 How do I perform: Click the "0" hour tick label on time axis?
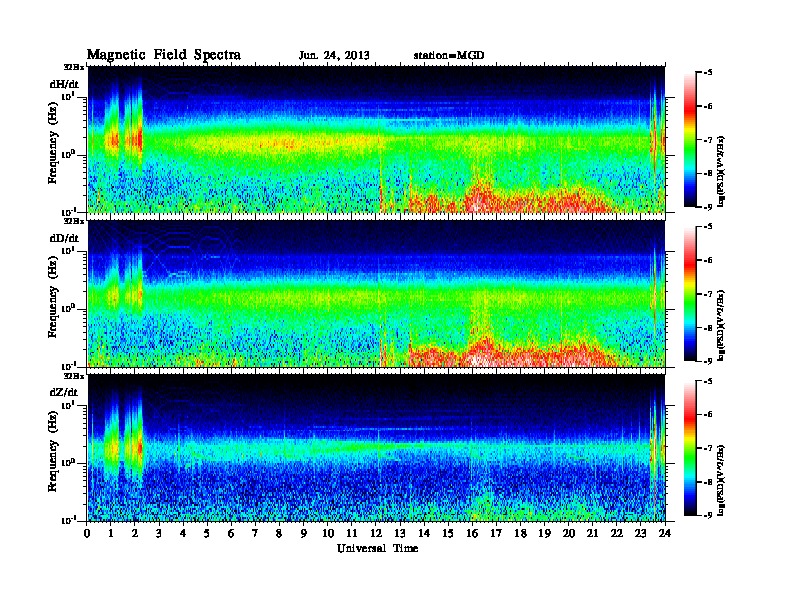point(87,533)
